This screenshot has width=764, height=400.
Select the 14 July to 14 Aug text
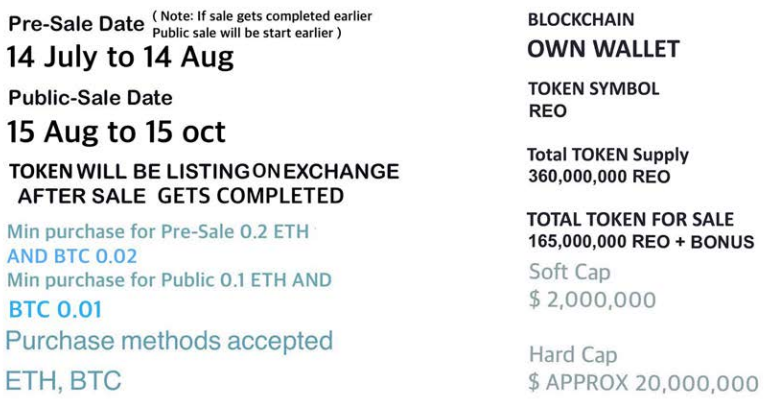120,57
